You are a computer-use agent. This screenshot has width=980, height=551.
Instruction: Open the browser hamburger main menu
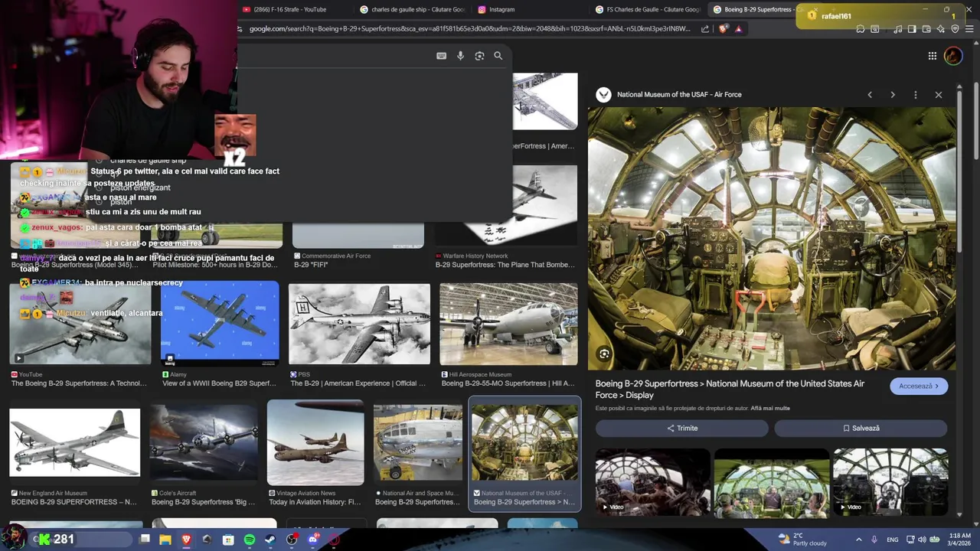click(x=970, y=29)
